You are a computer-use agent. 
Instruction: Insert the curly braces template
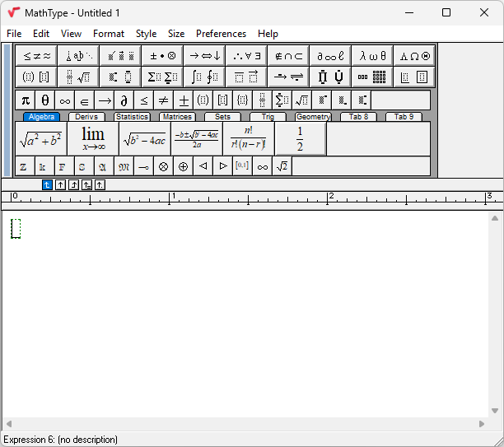click(x=243, y=100)
